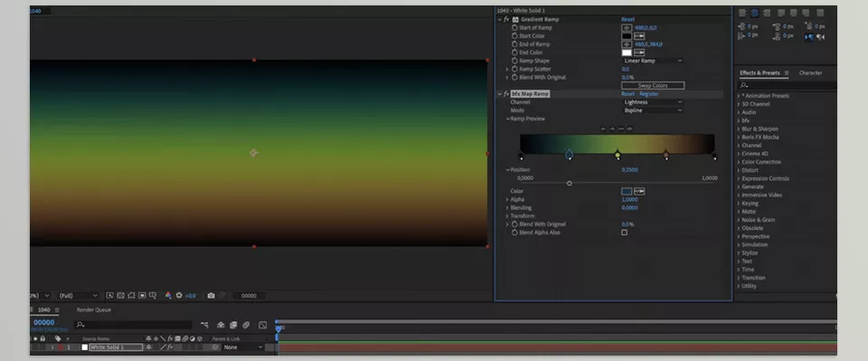868x361 pixels.
Task: Click the bfx Map Ramp Color eyedropper
Action: coord(639,191)
